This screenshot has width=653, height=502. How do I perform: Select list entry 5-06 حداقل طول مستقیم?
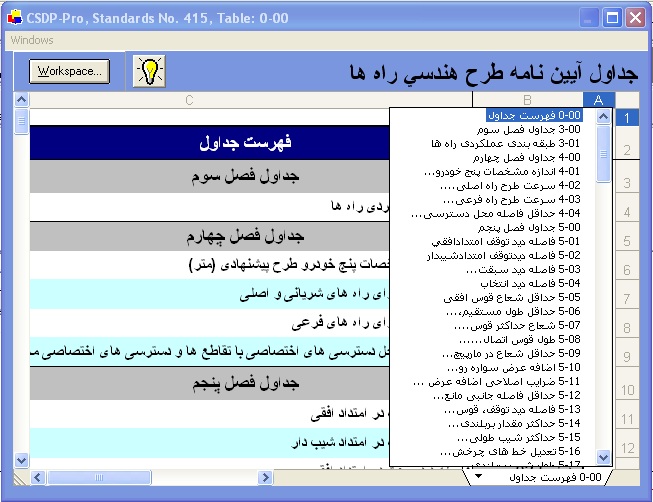pos(513,312)
